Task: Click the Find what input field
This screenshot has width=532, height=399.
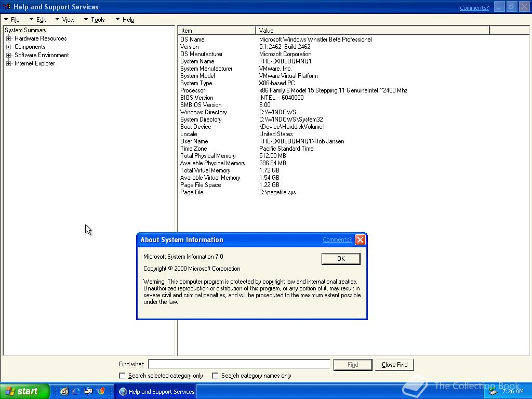Action: pyautogui.click(x=239, y=364)
